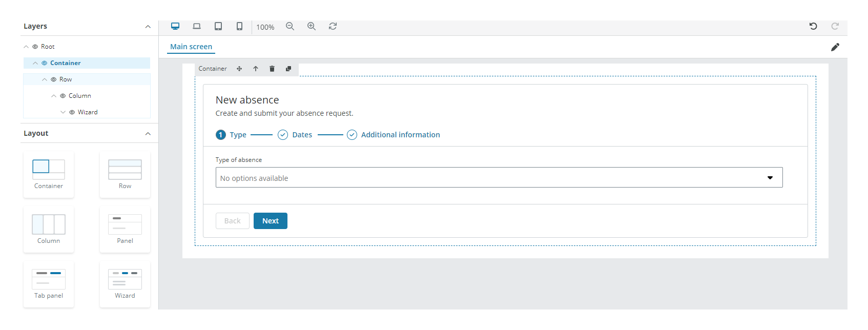Collapse the Layout panel section

tap(148, 134)
